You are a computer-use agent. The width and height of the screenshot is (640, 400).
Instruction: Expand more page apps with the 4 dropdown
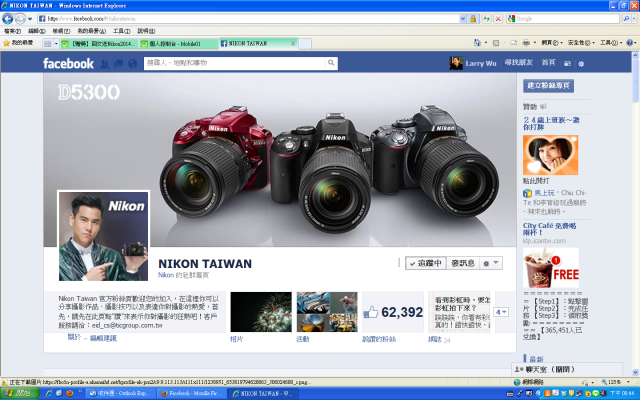tap(501, 312)
